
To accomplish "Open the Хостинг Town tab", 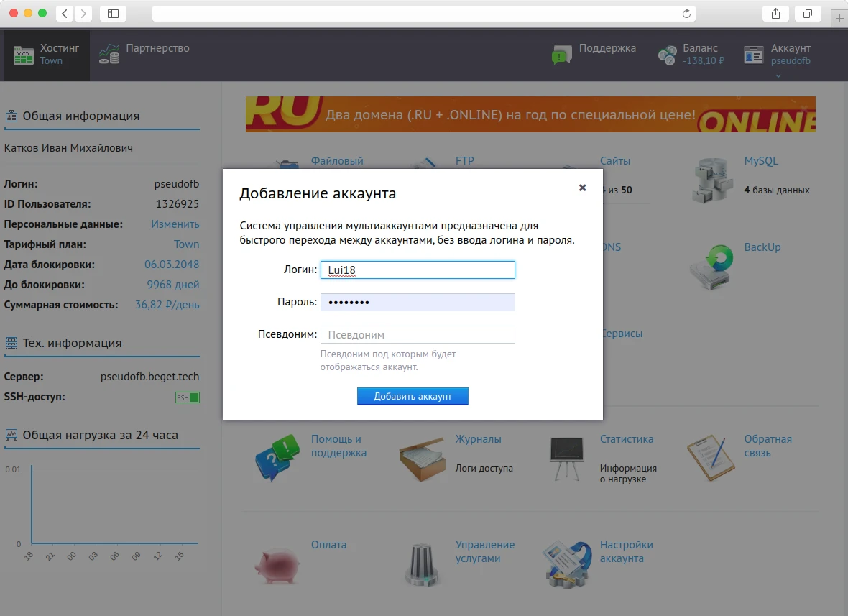I will pos(47,55).
